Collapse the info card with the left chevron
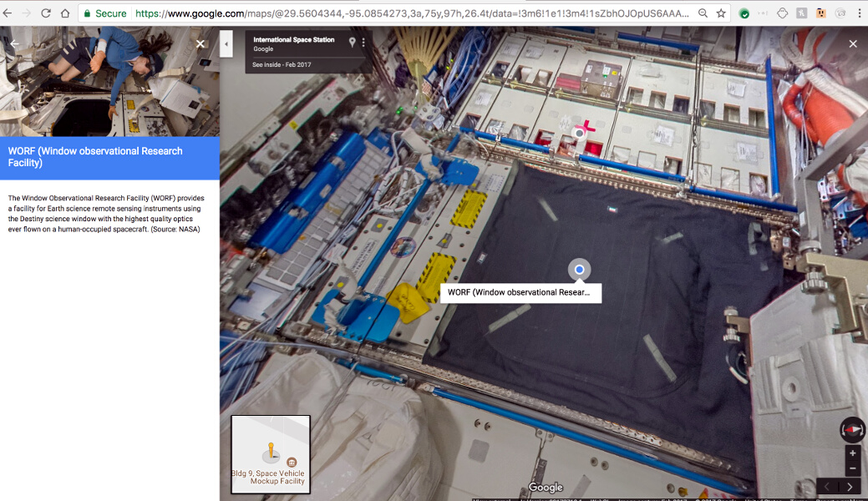The height and width of the screenshot is (501, 868). click(226, 43)
